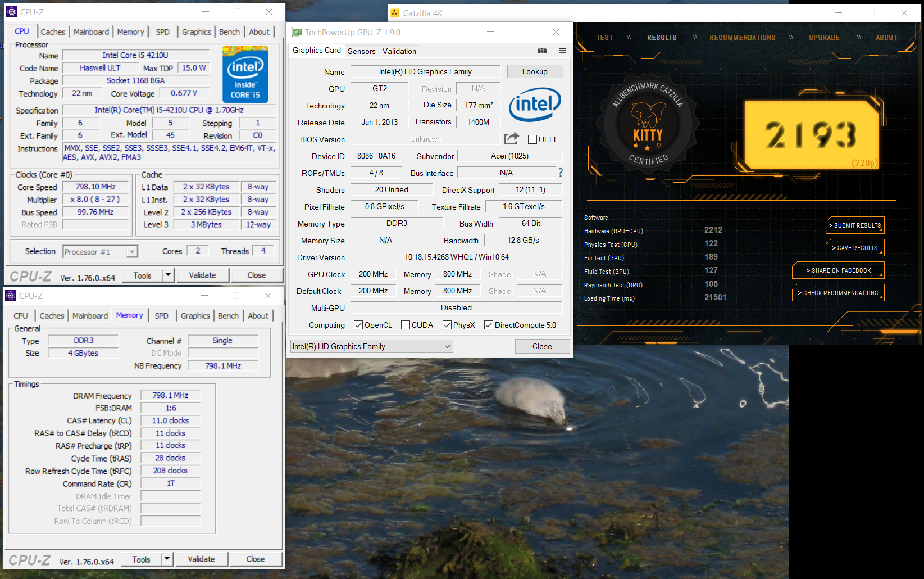Toggle the UEFI checkbox
The image size is (924, 579).
point(532,139)
